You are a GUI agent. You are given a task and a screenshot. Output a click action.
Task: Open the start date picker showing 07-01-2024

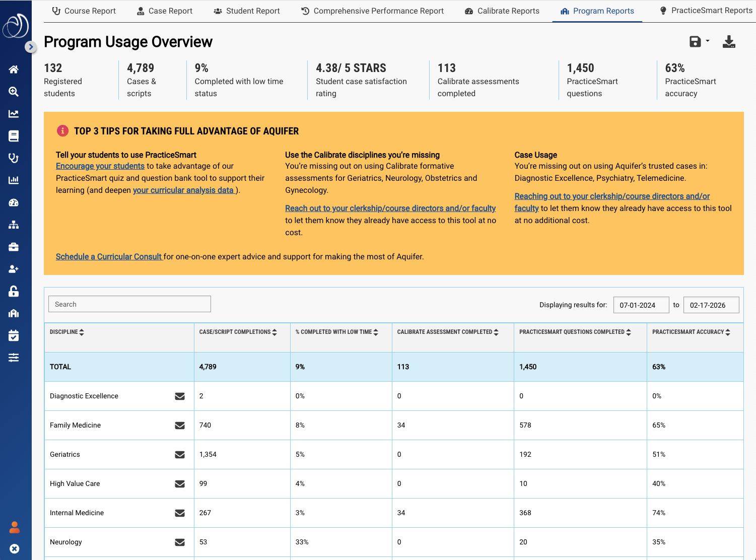[641, 305]
